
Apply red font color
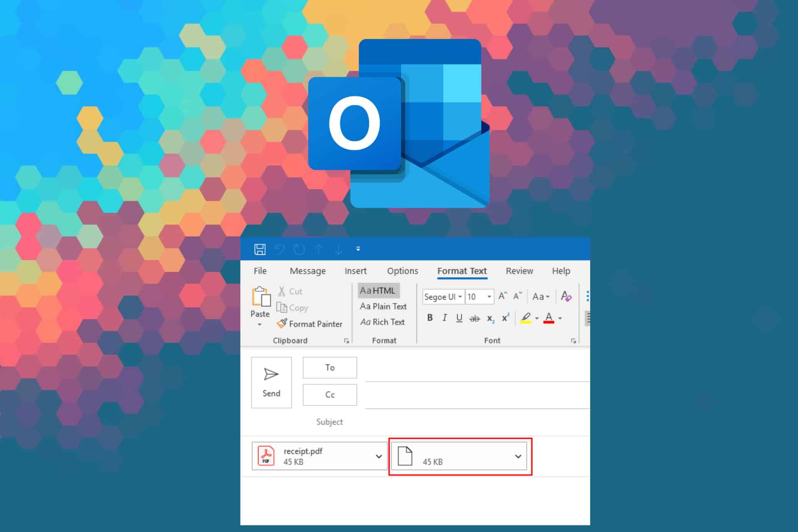tap(549, 318)
